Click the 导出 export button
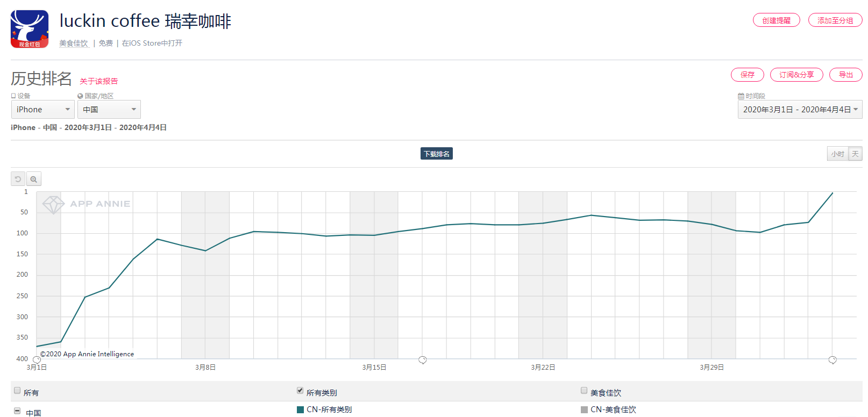 [845, 75]
